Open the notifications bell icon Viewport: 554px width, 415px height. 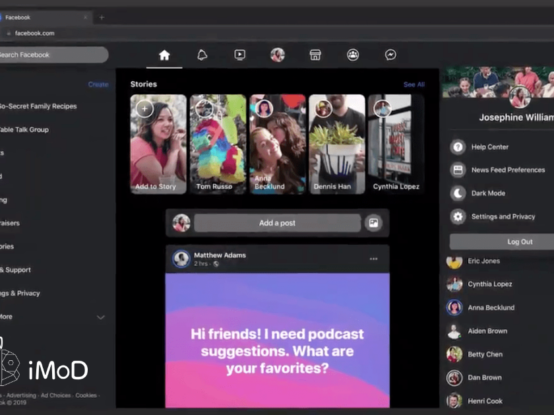[202, 55]
